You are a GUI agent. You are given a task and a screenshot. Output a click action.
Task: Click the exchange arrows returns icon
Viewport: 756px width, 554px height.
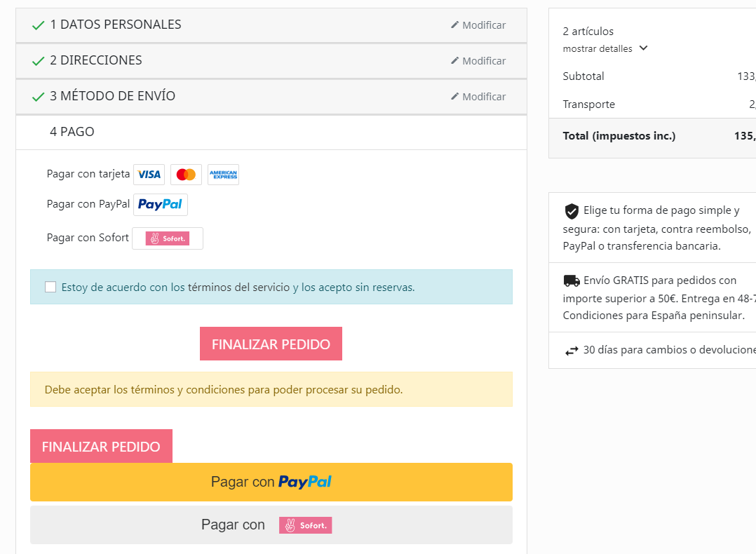point(572,351)
